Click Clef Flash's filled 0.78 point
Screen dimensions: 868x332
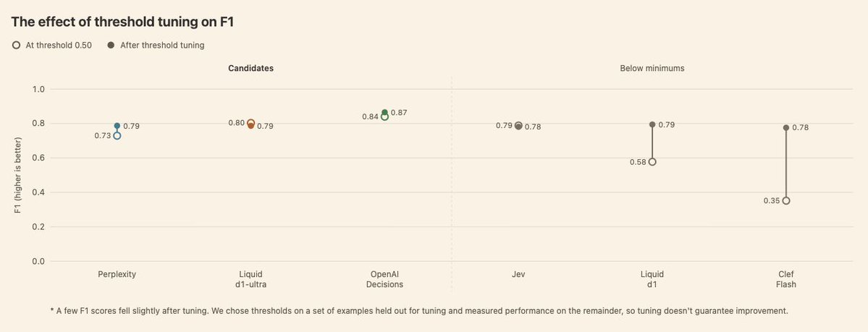[786, 127]
